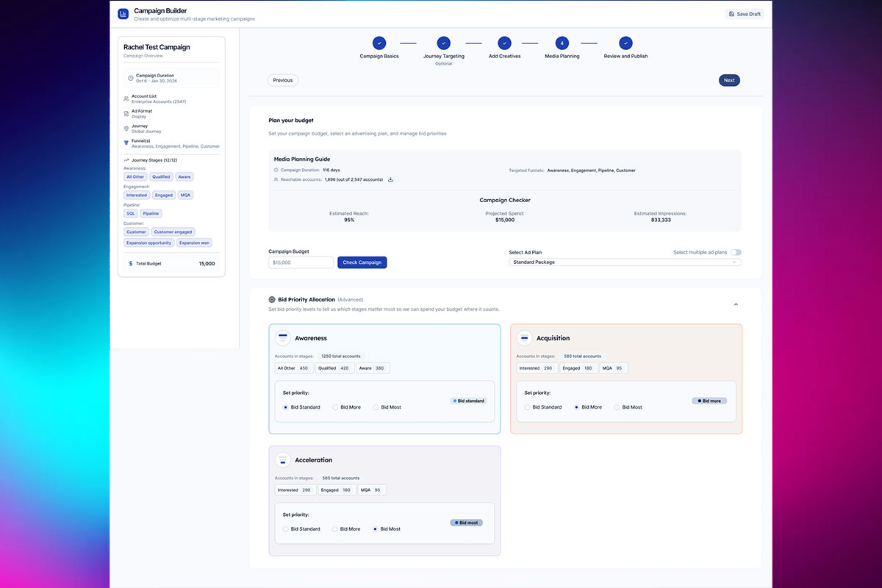The height and width of the screenshot is (588, 882).
Task: Click the Awareness card icon
Action: 283,338
